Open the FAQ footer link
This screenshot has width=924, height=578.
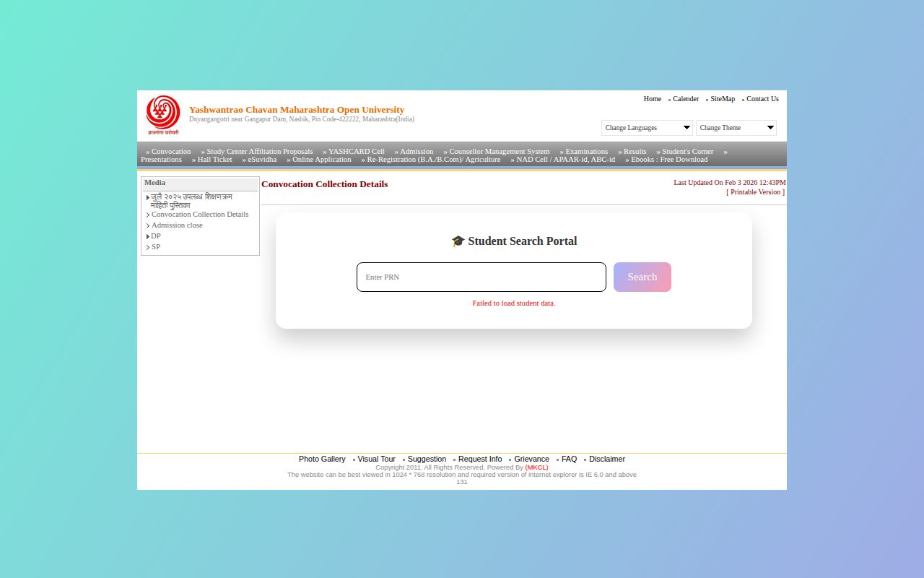coord(570,460)
